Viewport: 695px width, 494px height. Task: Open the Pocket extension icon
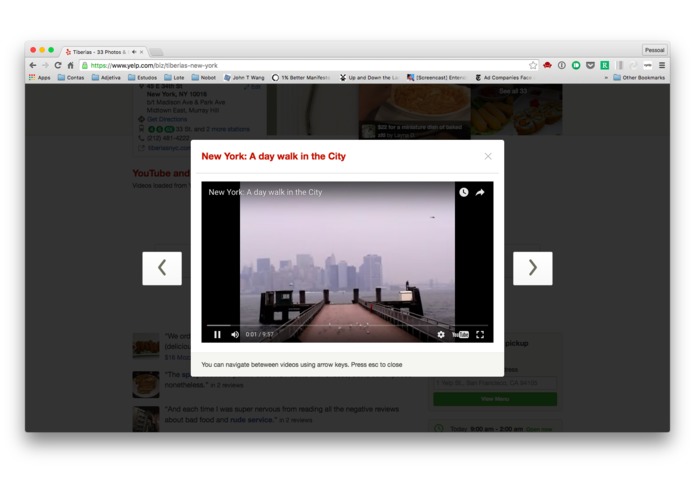(x=590, y=65)
